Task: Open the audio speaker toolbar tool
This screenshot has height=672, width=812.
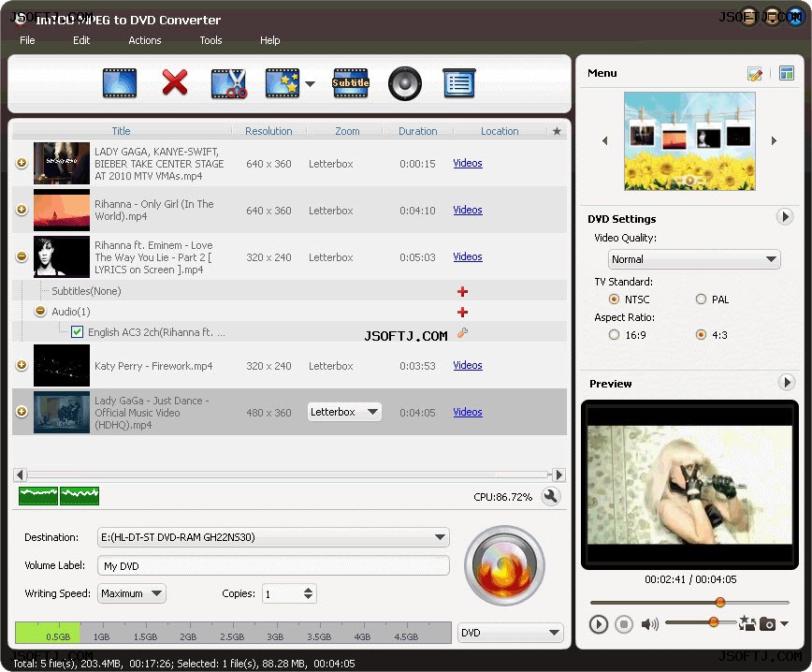Action: click(405, 83)
